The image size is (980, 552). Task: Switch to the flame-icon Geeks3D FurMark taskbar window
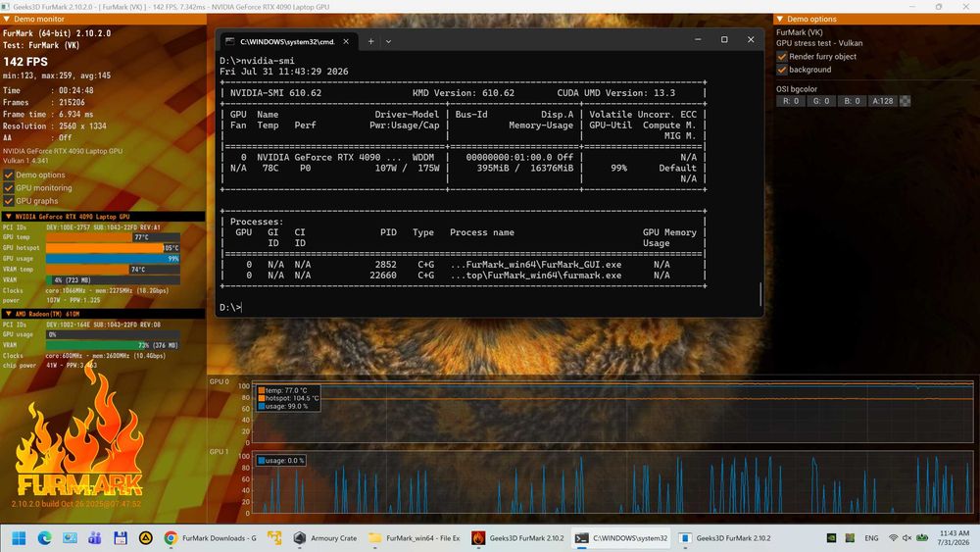[x=517, y=537]
